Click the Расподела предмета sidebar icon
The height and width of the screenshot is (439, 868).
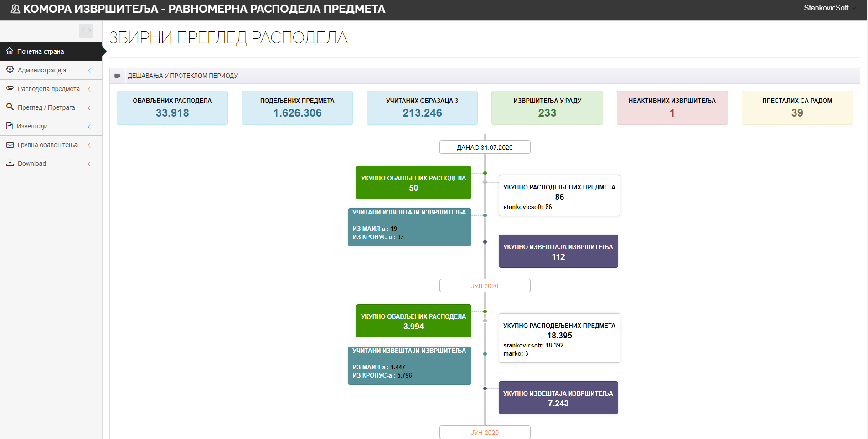point(10,88)
